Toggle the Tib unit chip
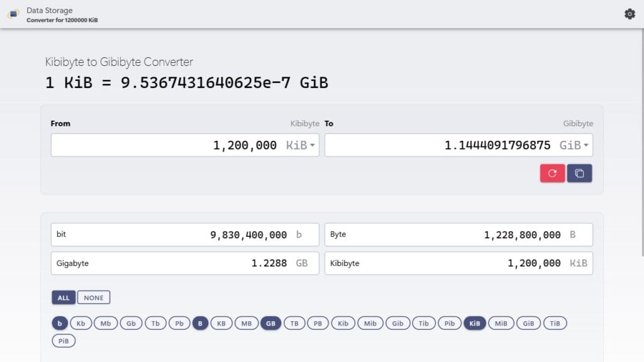The image size is (644, 362). click(423, 324)
